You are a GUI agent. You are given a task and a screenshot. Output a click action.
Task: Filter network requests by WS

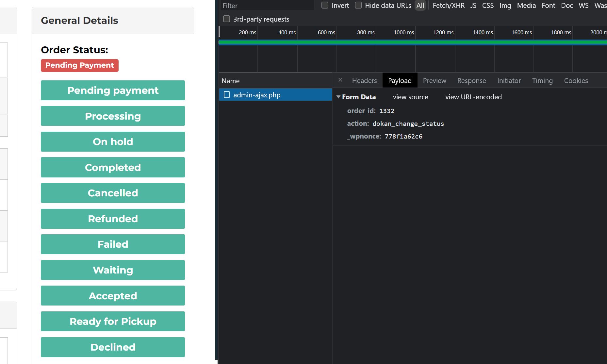tap(583, 6)
